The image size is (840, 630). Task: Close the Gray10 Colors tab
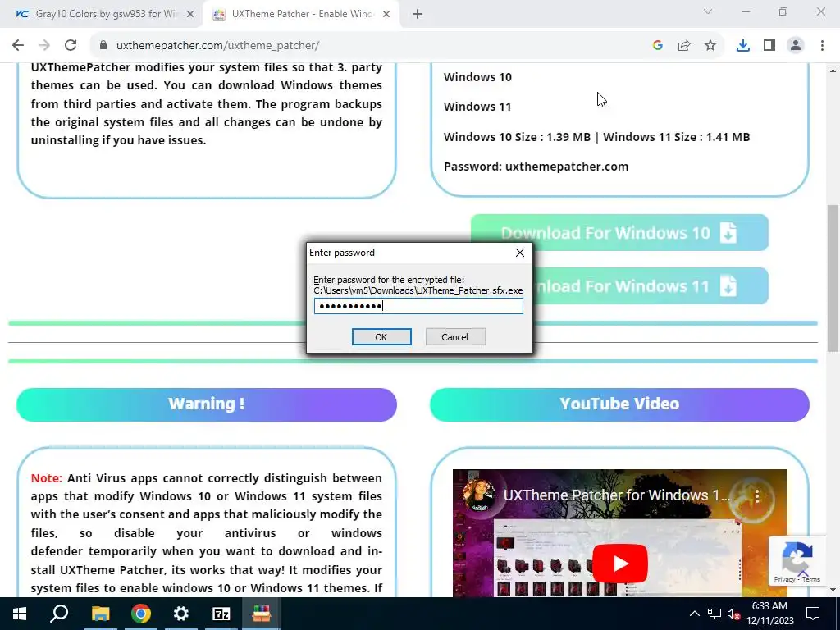(190, 14)
